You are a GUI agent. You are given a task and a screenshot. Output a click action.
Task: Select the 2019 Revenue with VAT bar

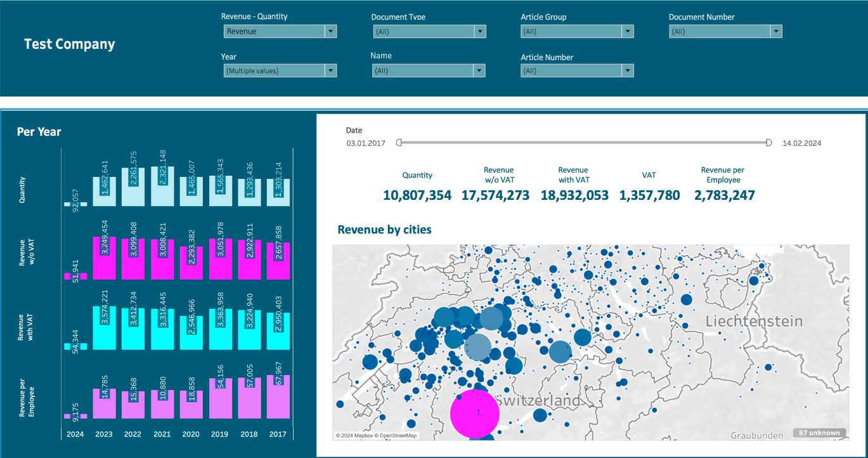pyautogui.click(x=220, y=329)
